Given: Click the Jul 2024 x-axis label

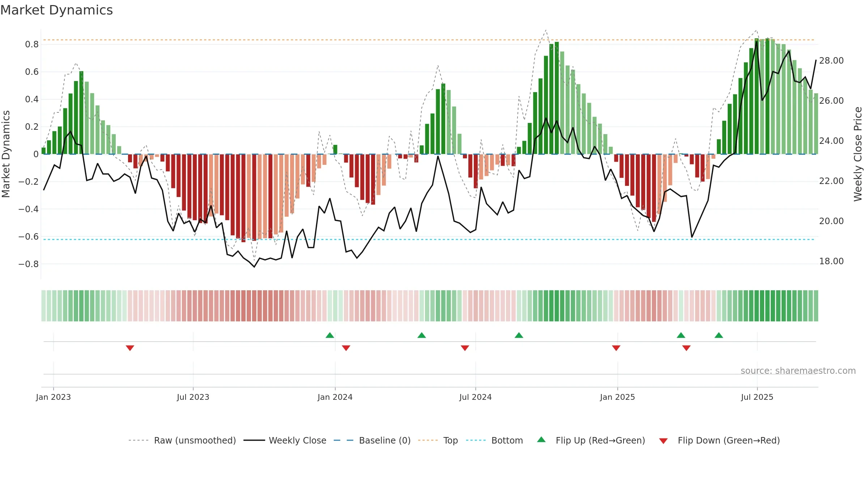Looking at the screenshot, I should click(476, 397).
